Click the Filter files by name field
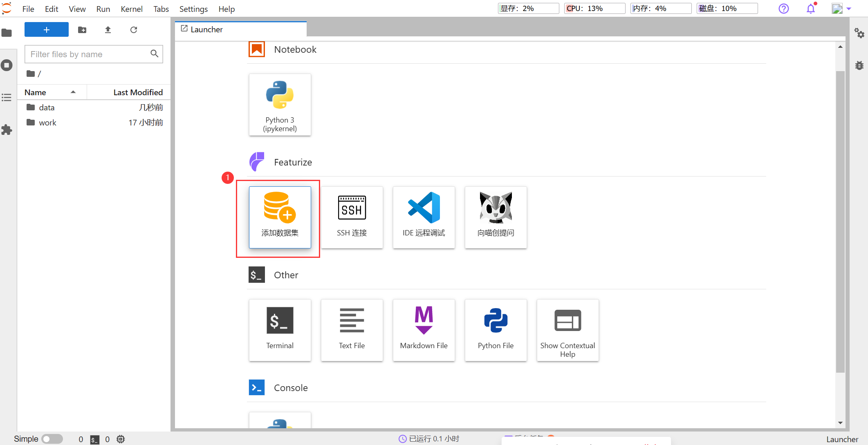Screen dimensions: 868x445 point(88,54)
